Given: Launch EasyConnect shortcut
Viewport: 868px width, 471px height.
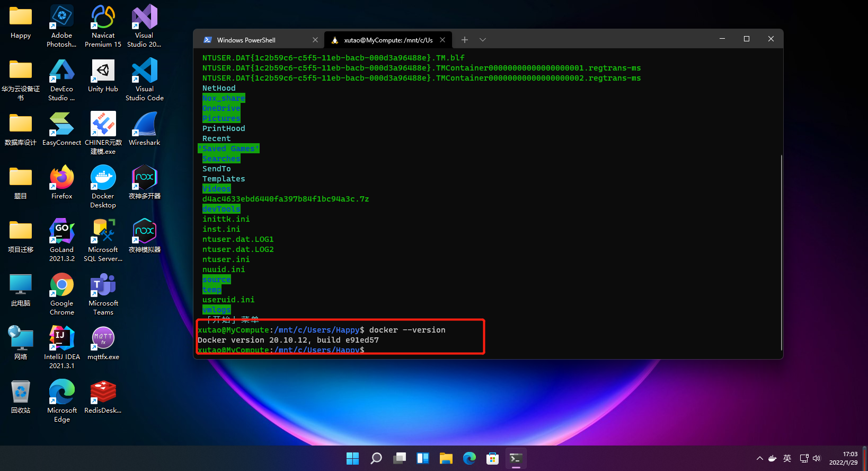Looking at the screenshot, I should coord(61,129).
